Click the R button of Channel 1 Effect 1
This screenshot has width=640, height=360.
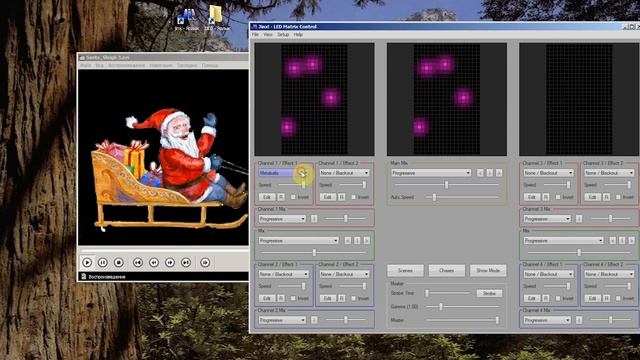pyautogui.click(x=281, y=197)
